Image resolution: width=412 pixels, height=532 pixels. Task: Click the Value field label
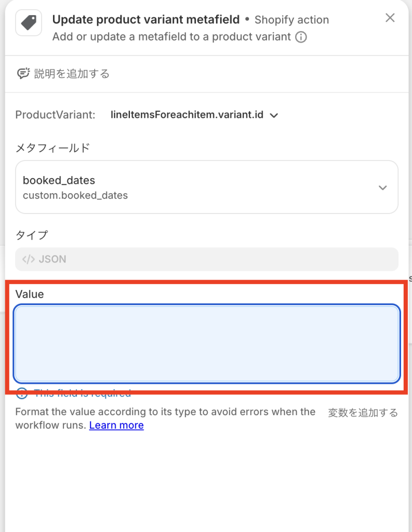point(30,294)
